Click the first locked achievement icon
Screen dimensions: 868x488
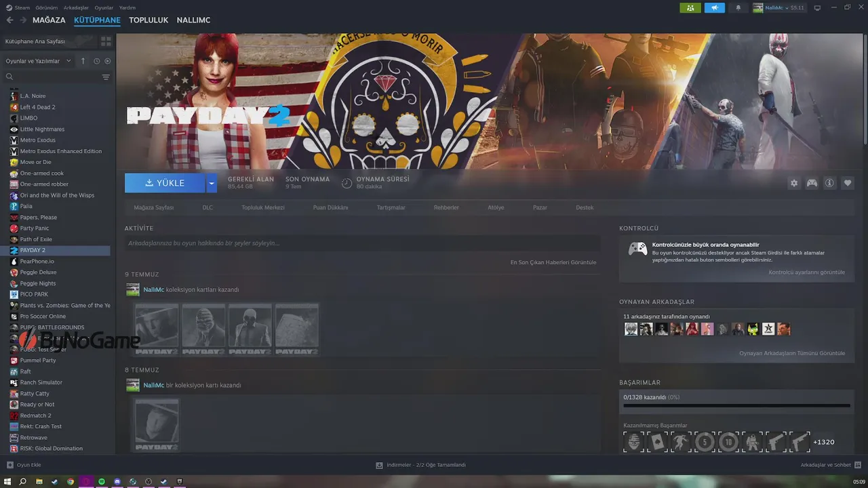[633, 442]
